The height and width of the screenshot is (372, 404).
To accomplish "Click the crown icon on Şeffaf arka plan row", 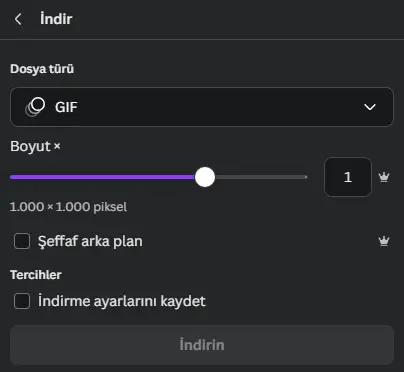I will 384,241.
